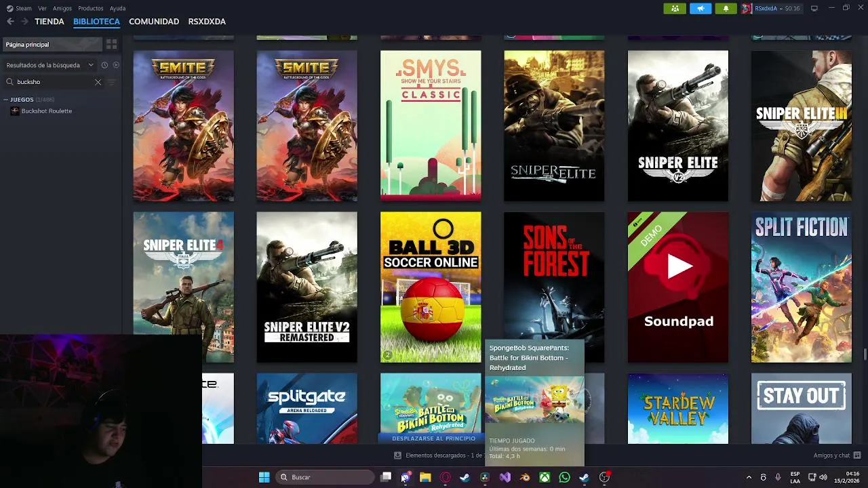
Task: Open the Sniper Elite III cover
Action: (802, 125)
